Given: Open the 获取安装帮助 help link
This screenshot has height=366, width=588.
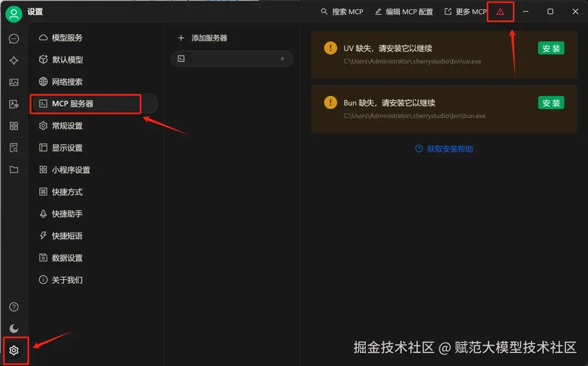Looking at the screenshot, I should pyautogui.click(x=444, y=149).
